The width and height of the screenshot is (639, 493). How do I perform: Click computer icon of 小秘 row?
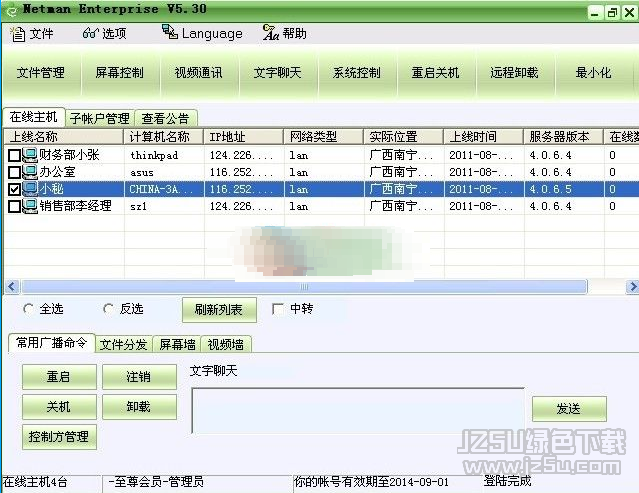pos(30,189)
